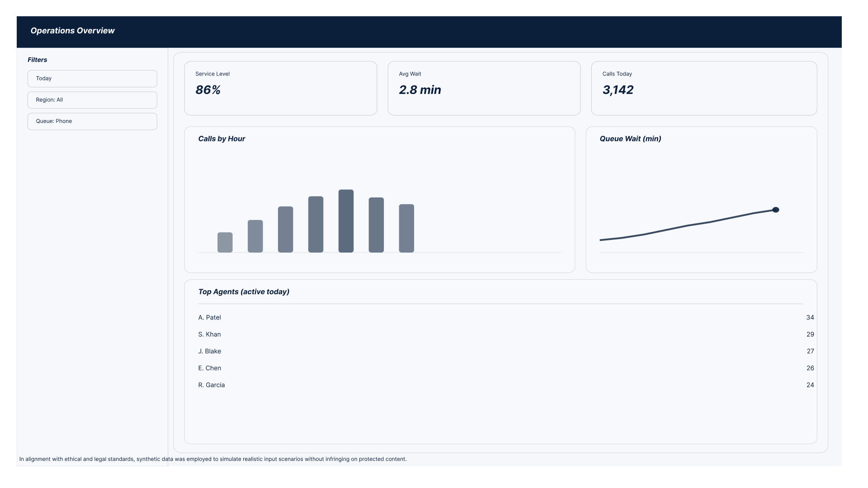Viewport: 868px width, 488px height.
Task: Open the Region: All filter
Action: click(x=92, y=100)
